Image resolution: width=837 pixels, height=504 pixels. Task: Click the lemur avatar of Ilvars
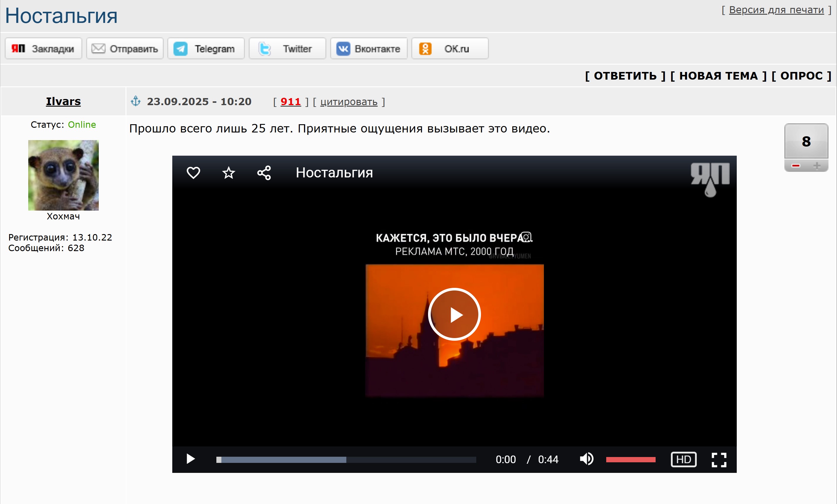pyautogui.click(x=63, y=175)
